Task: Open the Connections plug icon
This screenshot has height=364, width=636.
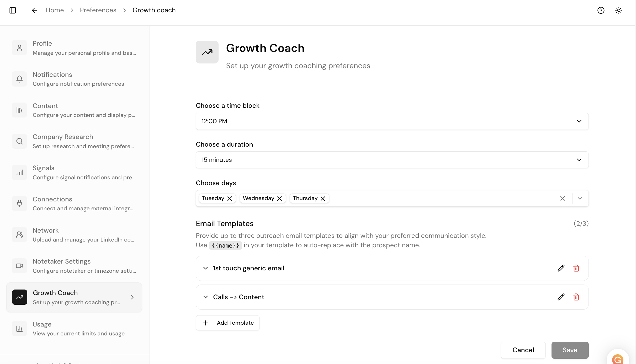Action: [x=19, y=204]
